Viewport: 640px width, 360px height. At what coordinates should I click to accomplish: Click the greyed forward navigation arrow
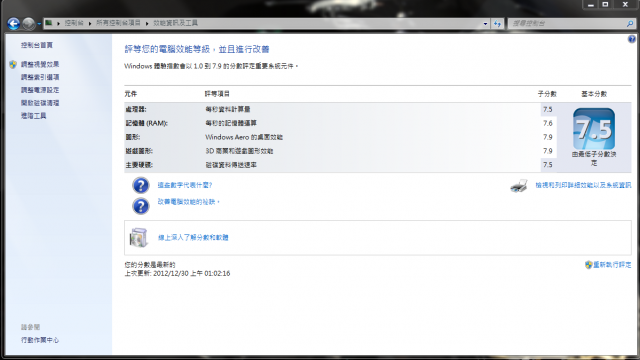[29, 24]
